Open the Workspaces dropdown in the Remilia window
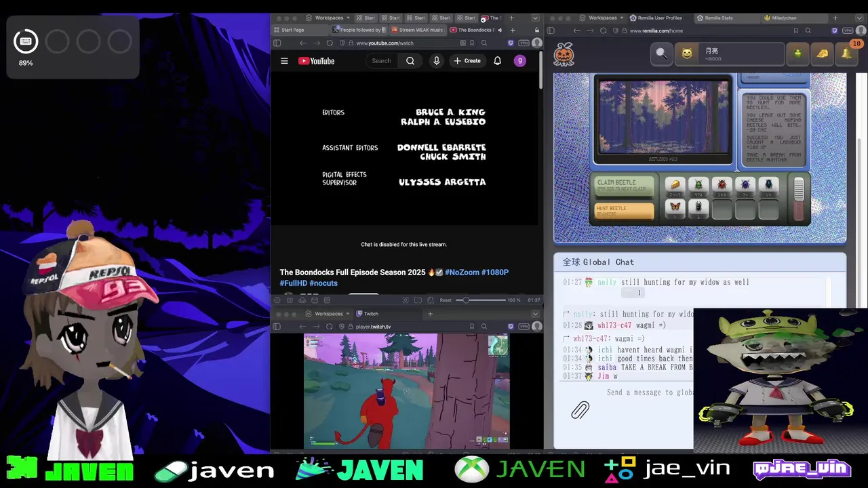This screenshot has width=868, height=488. pyautogui.click(x=603, y=18)
